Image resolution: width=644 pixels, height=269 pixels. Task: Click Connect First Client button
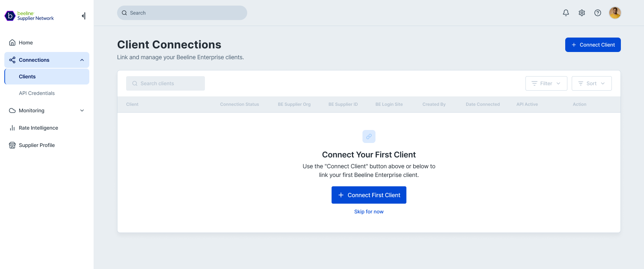tap(369, 195)
